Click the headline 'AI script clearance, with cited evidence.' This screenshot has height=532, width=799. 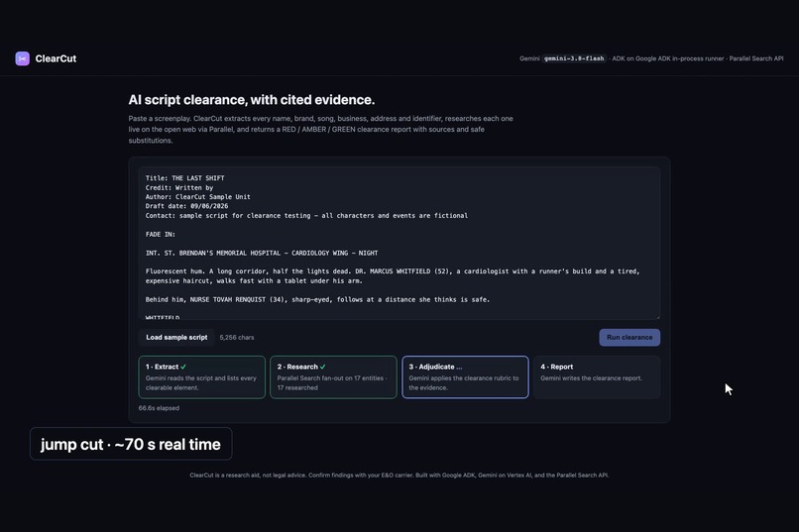point(251,100)
